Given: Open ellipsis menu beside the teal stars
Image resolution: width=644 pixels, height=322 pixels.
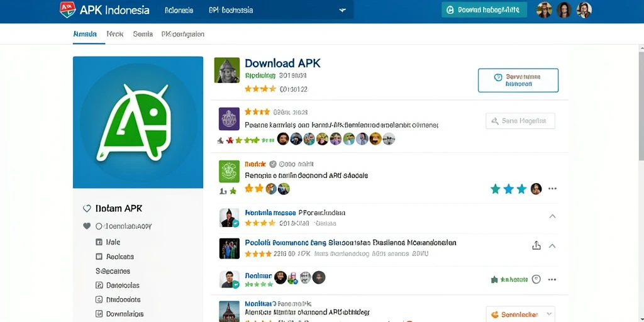Looking at the screenshot, I should (x=552, y=189).
